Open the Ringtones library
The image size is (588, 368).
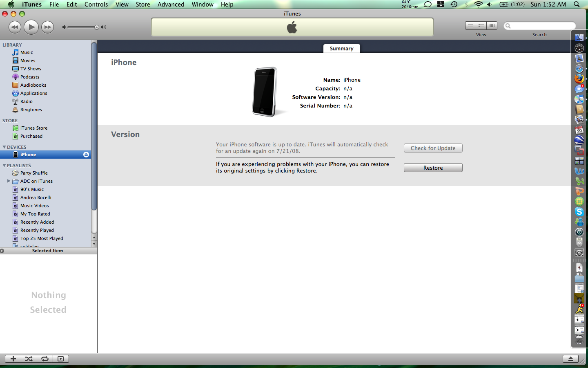(31, 110)
